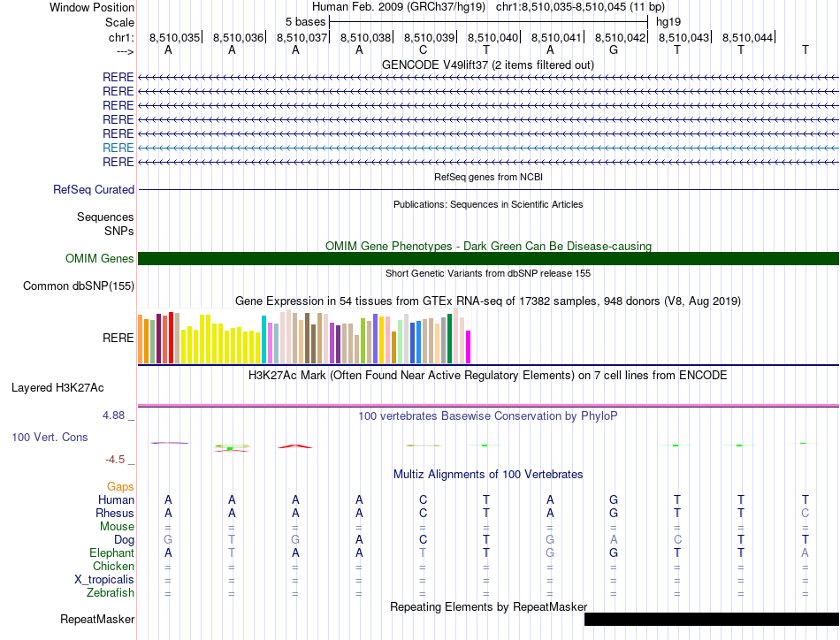Click the GENCODE V49lift37 track title
Image resolution: width=840 pixels, height=640 pixels.
(487, 65)
